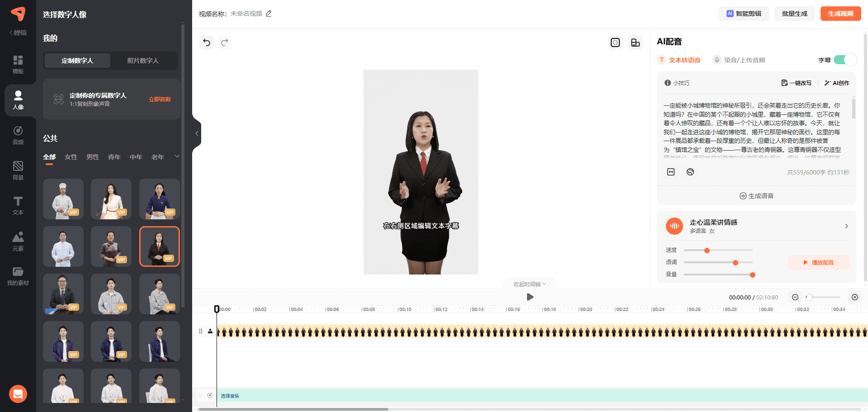Toggle the 字幕 subtitle switch
Image resolution: width=868 pixels, height=412 pixels.
click(x=844, y=60)
